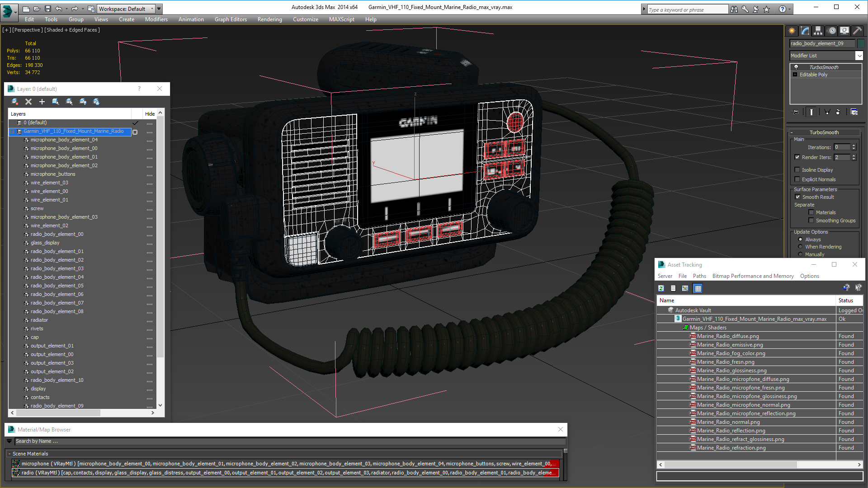This screenshot has width=868, height=488.
Task: Open the undo history dropdown arrow
Action: (x=66, y=9)
